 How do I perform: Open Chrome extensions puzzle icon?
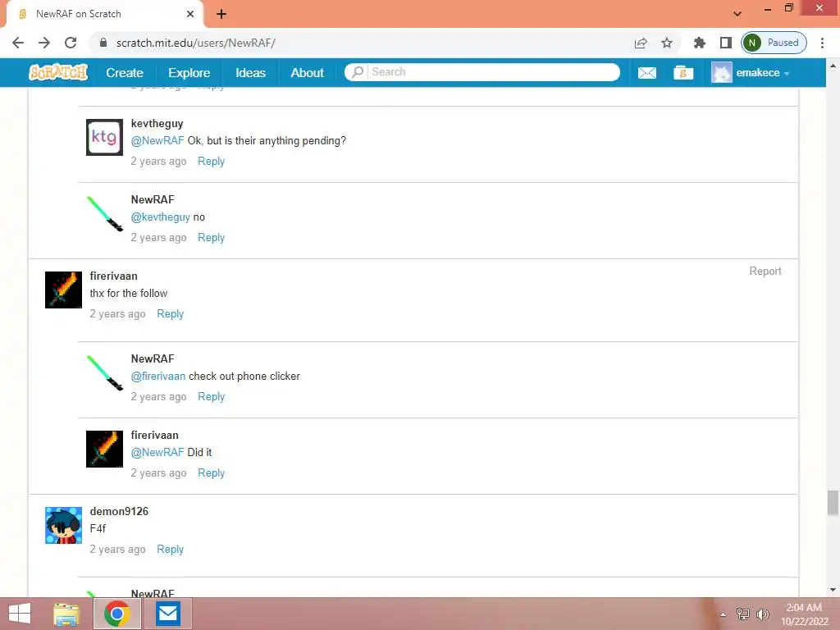click(699, 43)
